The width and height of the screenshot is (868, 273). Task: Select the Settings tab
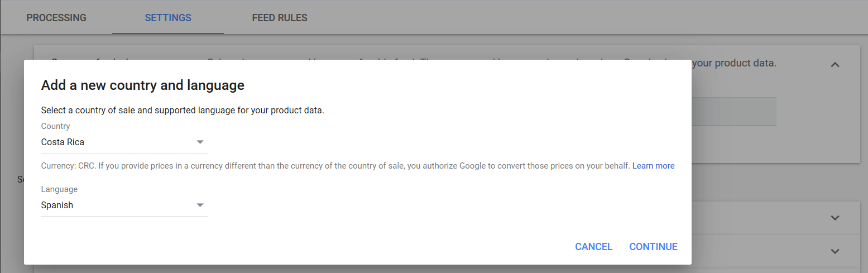pos(168,18)
